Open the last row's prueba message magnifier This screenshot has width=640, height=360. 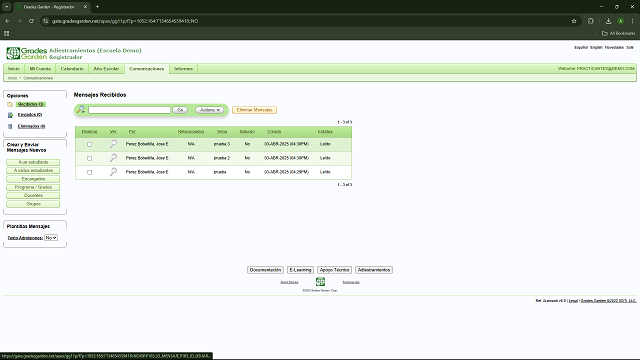[113, 172]
